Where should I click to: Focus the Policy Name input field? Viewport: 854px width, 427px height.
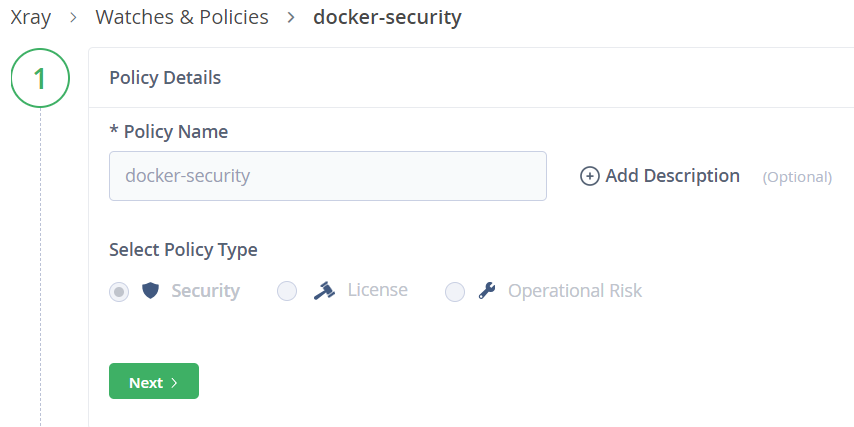tap(328, 176)
